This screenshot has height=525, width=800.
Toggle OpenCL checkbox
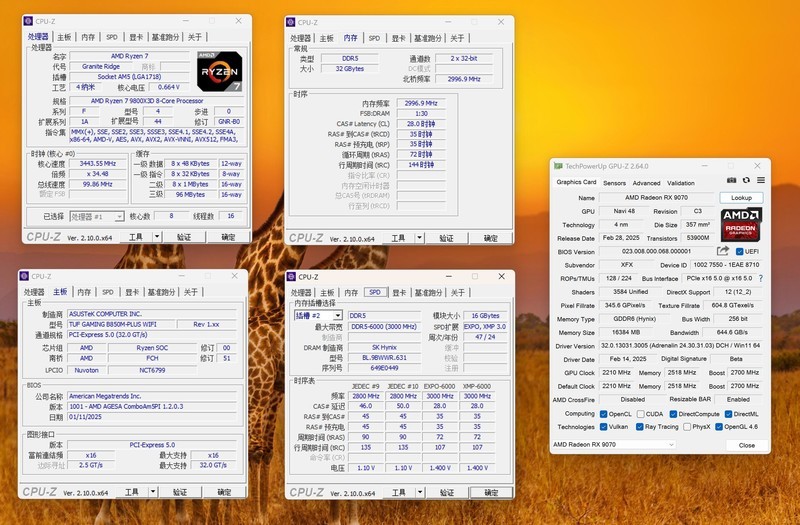pyautogui.click(x=604, y=414)
